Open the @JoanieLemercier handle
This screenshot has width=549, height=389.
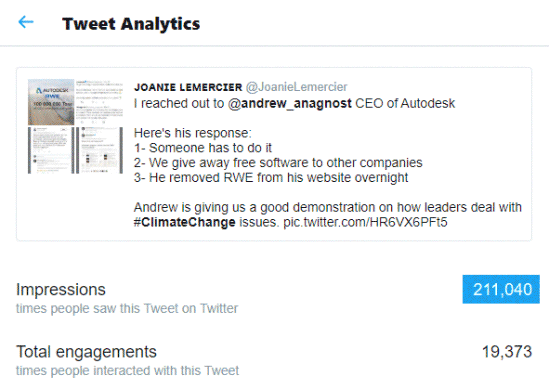(x=296, y=87)
